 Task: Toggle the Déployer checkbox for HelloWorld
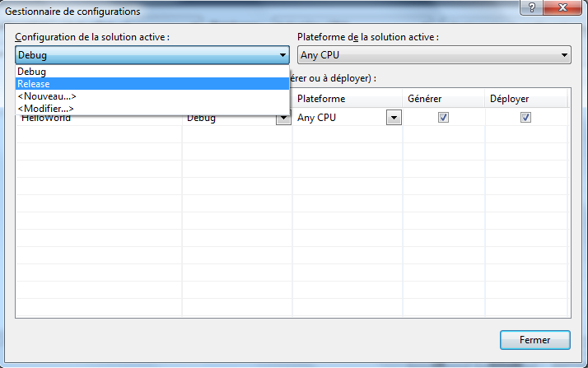525,118
